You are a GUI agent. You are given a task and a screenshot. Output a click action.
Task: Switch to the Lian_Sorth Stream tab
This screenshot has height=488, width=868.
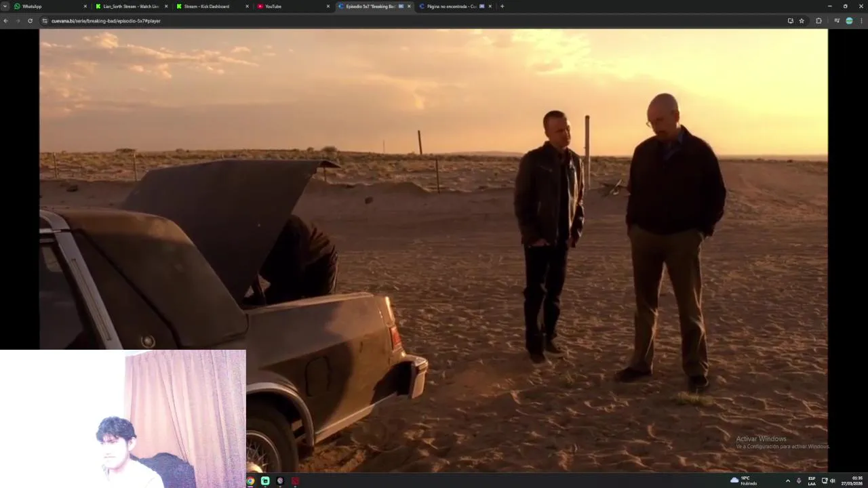pyautogui.click(x=132, y=6)
